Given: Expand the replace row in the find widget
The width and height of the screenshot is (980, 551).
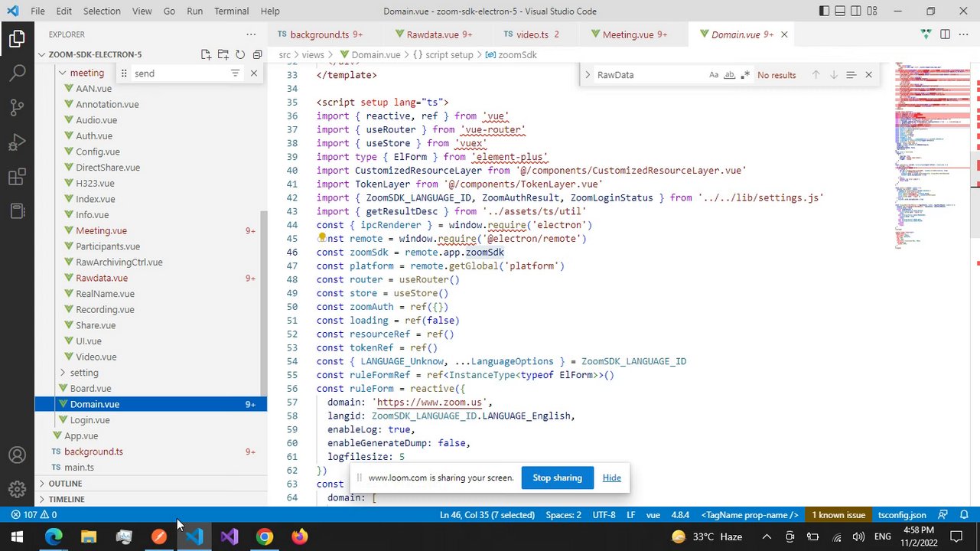Looking at the screenshot, I should pos(588,75).
